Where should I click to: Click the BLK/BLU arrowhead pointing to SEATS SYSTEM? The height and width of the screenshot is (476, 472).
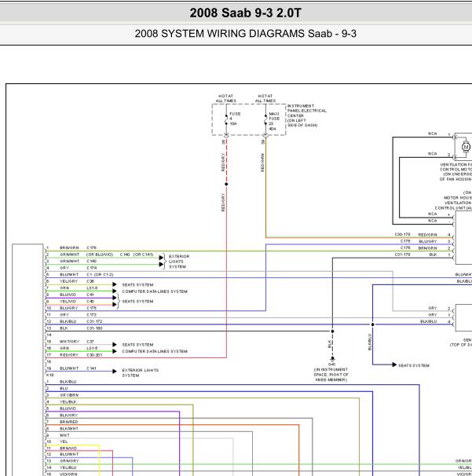(x=394, y=364)
